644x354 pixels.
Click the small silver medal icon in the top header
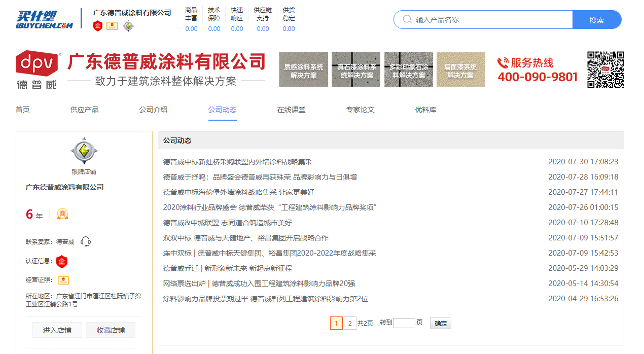128,26
